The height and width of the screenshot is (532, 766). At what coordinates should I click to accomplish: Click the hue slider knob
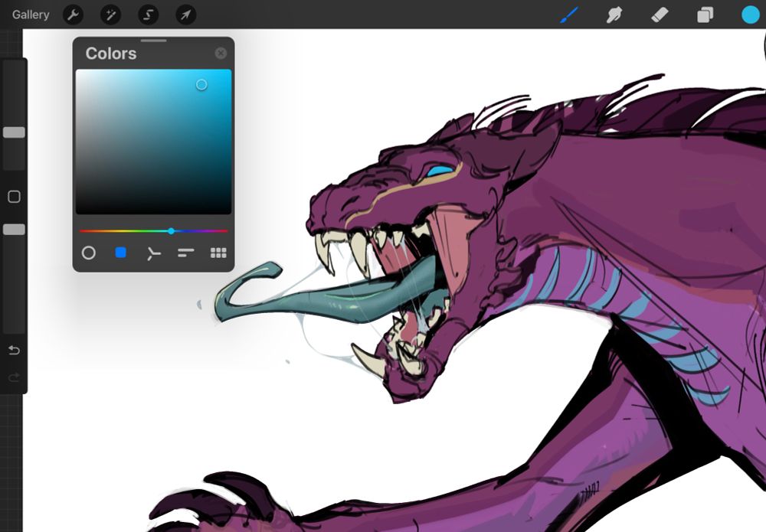171,231
